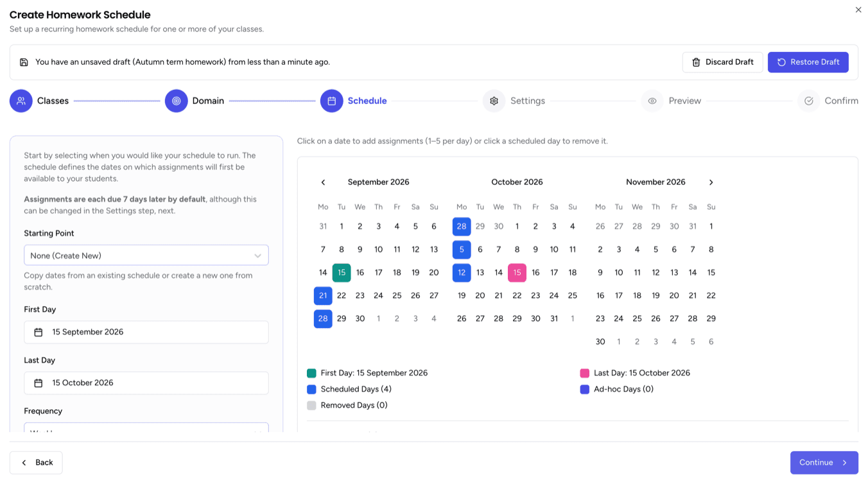Click last day 15 October in calendar

pyautogui.click(x=517, y=273)
